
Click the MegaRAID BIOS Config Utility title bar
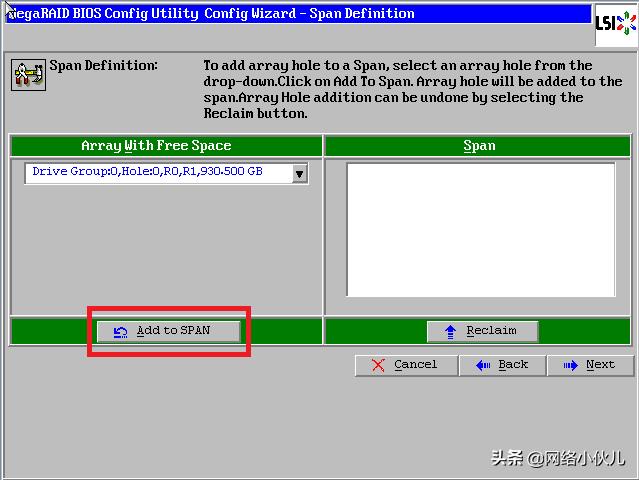click(298, 14)
